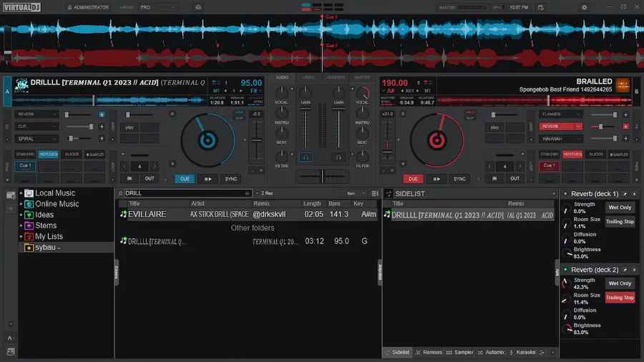Click the left deck headphone cue icon
The height and width of the screenshot is (362, 644).
tap(306, 157)
